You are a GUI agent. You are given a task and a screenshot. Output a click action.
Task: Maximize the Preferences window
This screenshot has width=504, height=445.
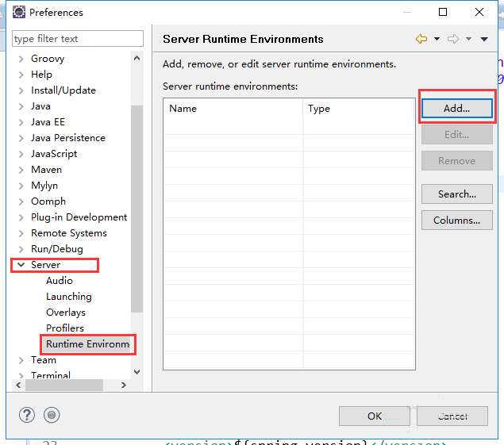(443, 12)
